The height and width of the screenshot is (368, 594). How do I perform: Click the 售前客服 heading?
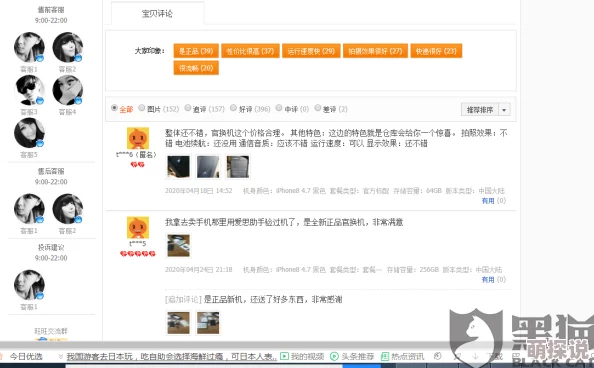(x=51, y=9)
